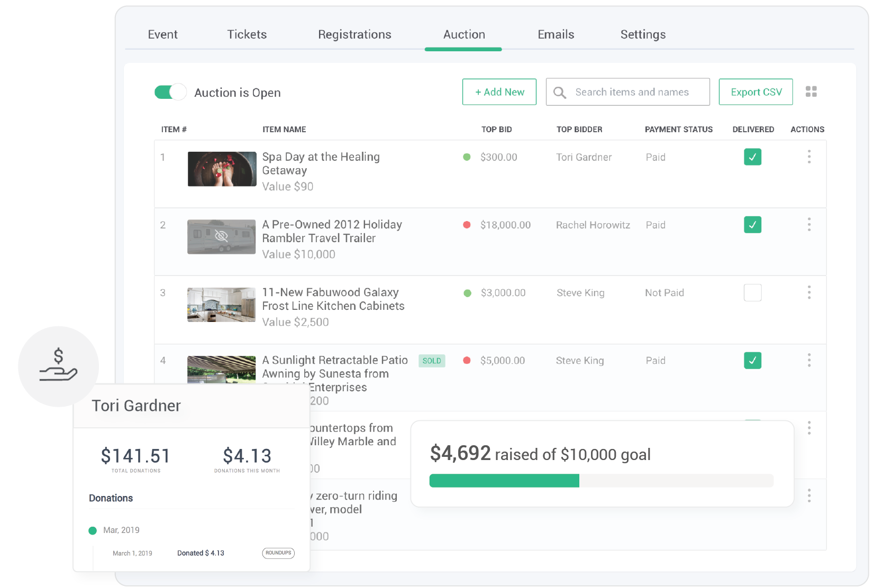Sort by ITEM # column header
The width and height of the screenshot is (883, 588).
174,130
